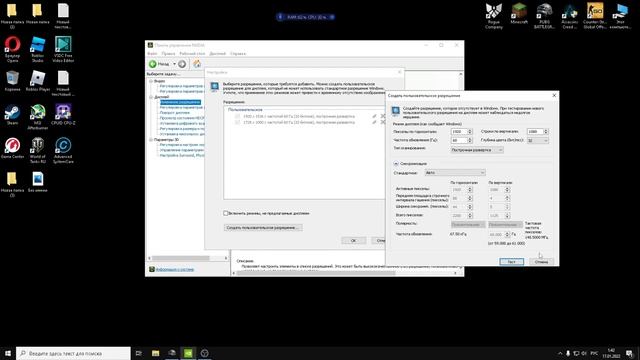Select the VSDC Free Video Editor icon

coord(63,49)
